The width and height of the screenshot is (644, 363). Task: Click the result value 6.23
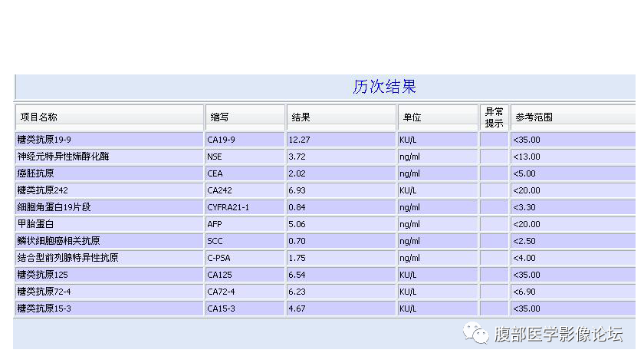coord(297,292)
